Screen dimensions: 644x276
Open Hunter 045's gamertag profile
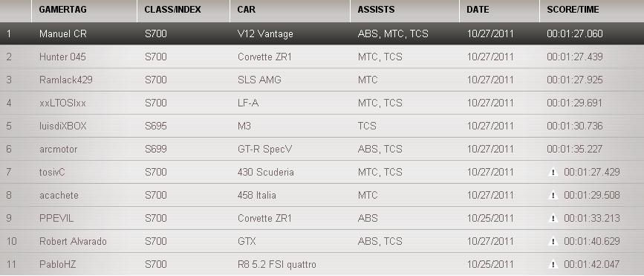coord(62,57)
